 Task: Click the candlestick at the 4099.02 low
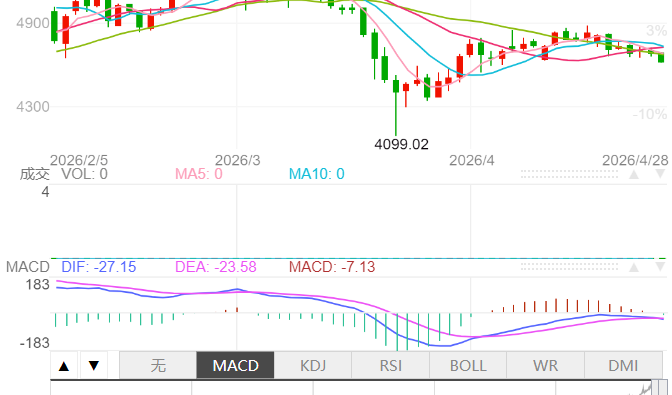click(396, 105)
